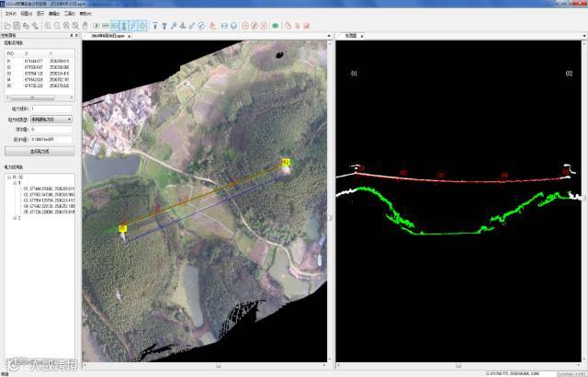588x377 pixels.
Task: Click the map view horizontal scrollbar thumb
Action: (219, 365)
